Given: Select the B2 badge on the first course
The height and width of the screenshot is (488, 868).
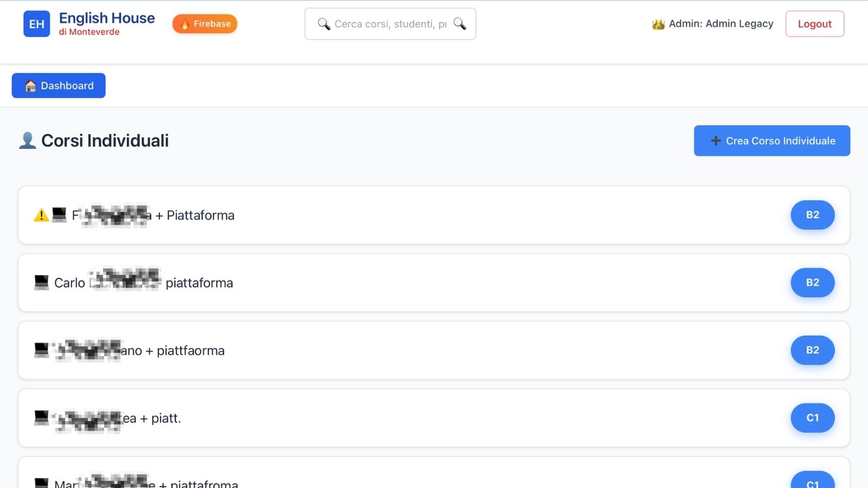Looking at the screenshot, I should (812, 215).
